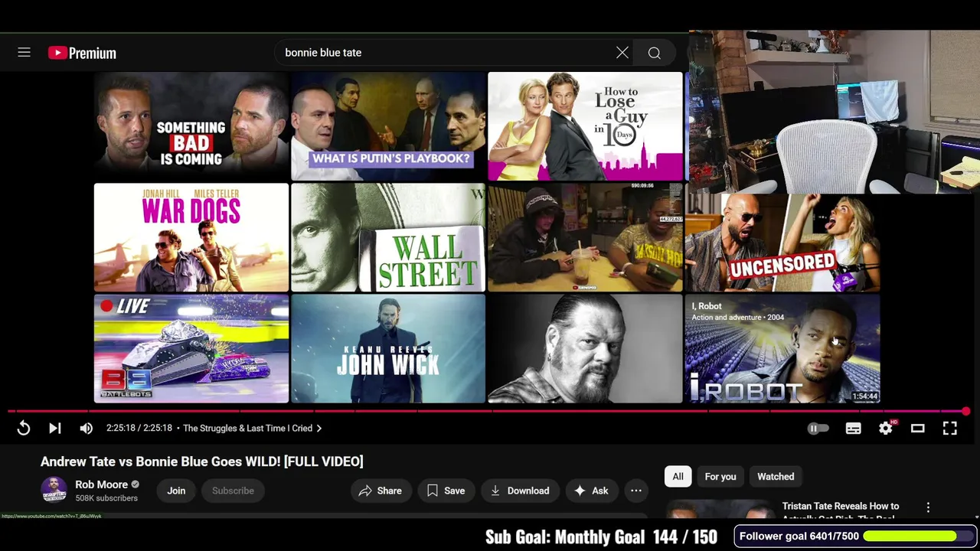980x551 pixels.
Task: Open the hooded guys table video thumbnail
Action: [585, 238]
